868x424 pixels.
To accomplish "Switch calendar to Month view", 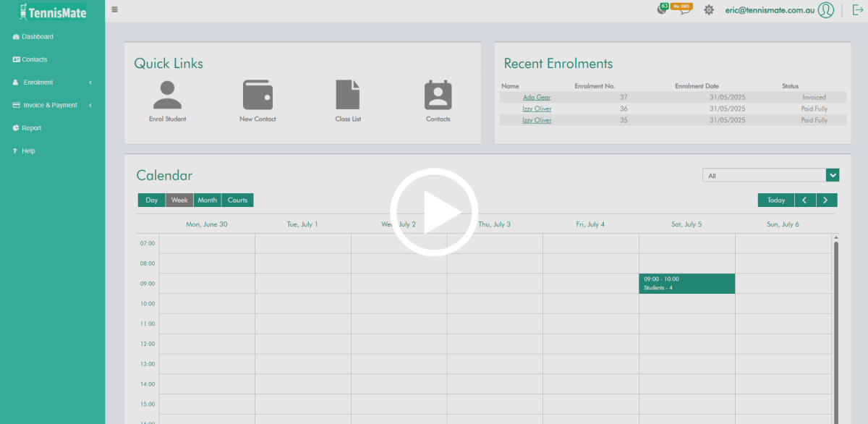I will pyautogui.click(x=207, y=200).
